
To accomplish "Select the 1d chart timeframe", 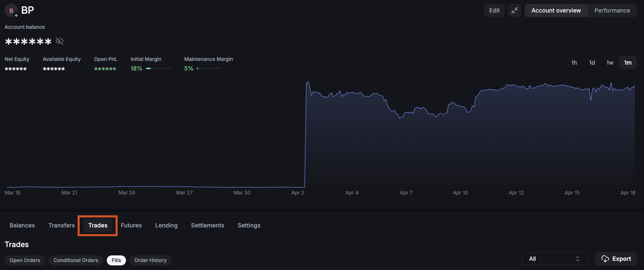I will 592,63.
